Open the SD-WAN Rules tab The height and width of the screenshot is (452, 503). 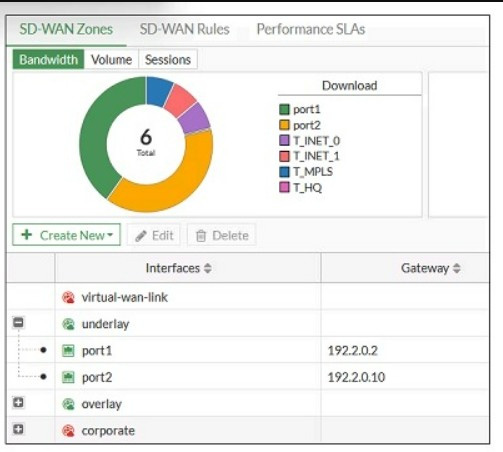(184, 29)
